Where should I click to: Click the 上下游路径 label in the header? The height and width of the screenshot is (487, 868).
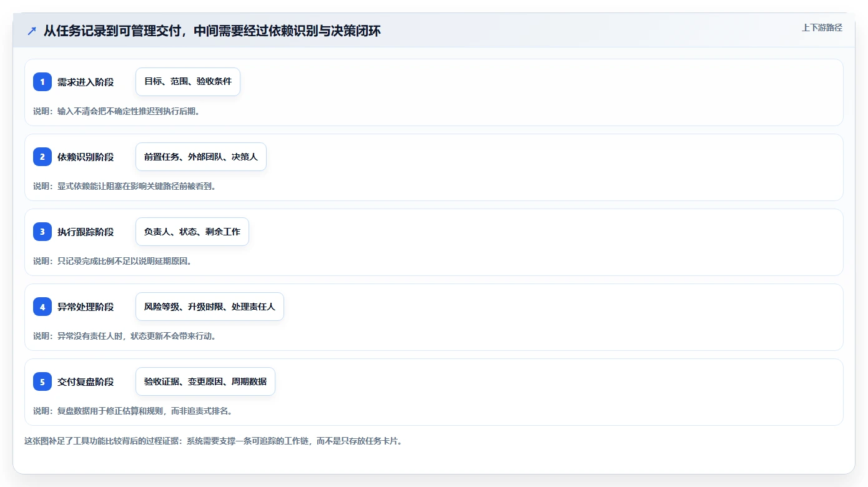pos(822,27)
